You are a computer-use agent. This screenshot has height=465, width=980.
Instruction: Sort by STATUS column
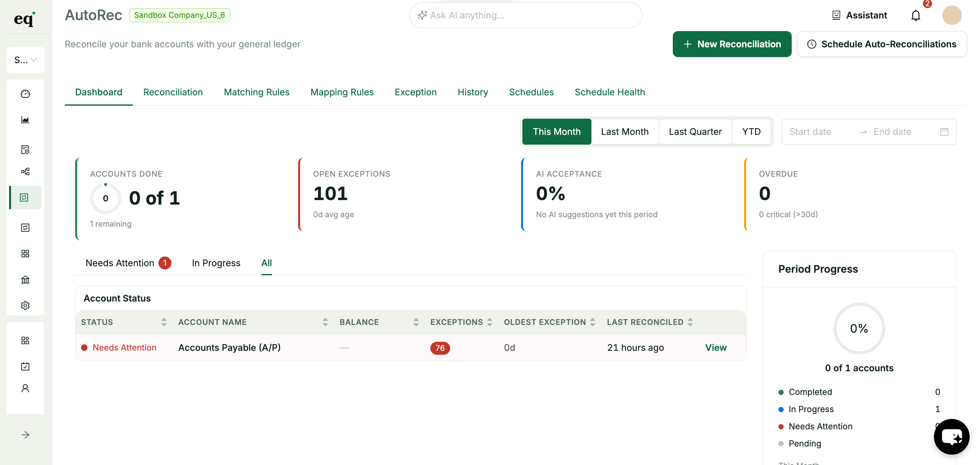point(164,322)
